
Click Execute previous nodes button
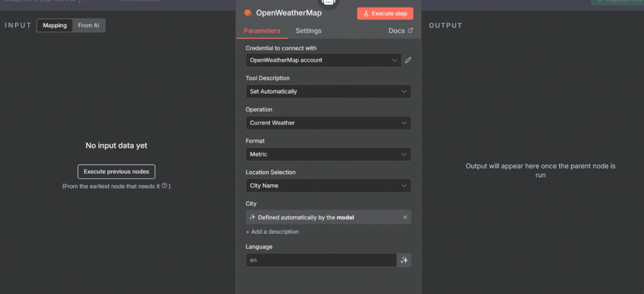coord(116,171)
